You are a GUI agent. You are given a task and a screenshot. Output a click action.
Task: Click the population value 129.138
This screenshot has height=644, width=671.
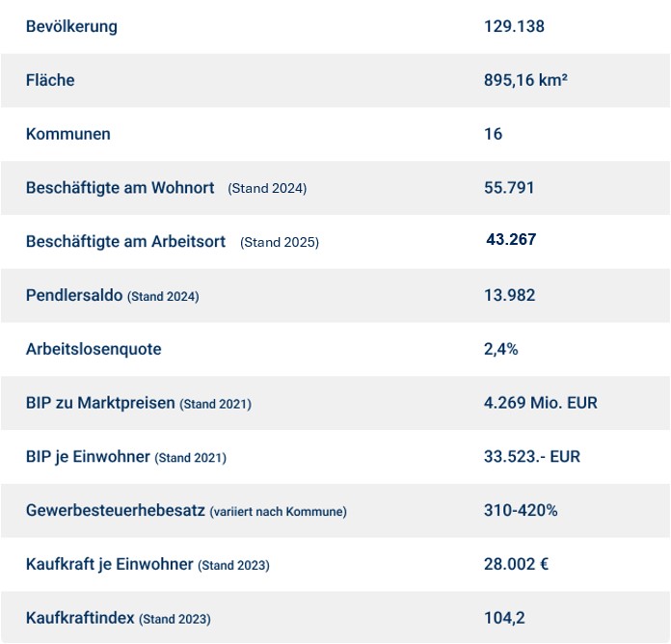[x=514, y=27]
